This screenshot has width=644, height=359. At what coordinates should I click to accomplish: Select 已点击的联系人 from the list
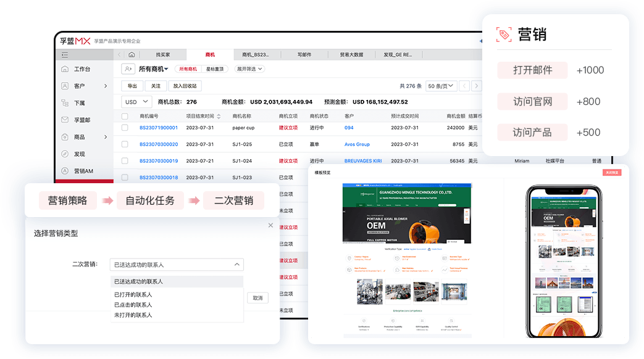coord(133,305)
